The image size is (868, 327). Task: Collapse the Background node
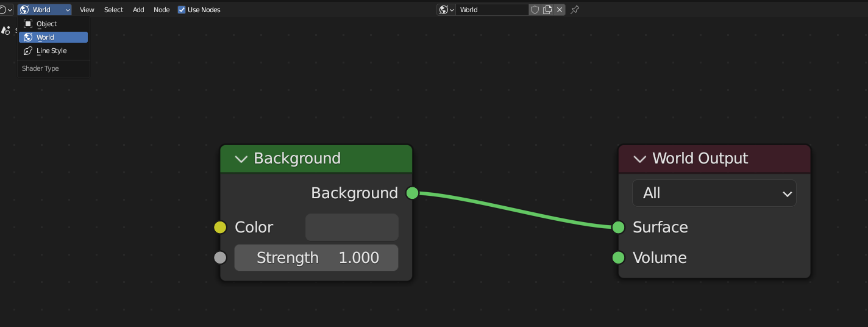241,159
